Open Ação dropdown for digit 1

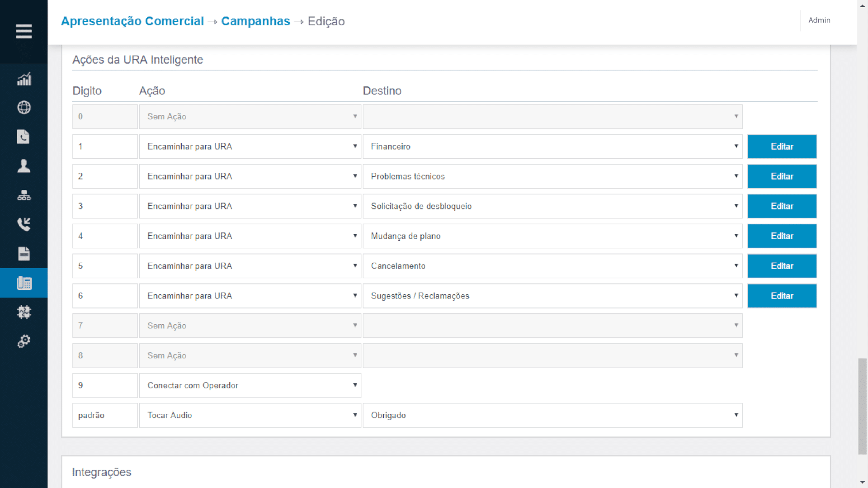coord(250,147)
